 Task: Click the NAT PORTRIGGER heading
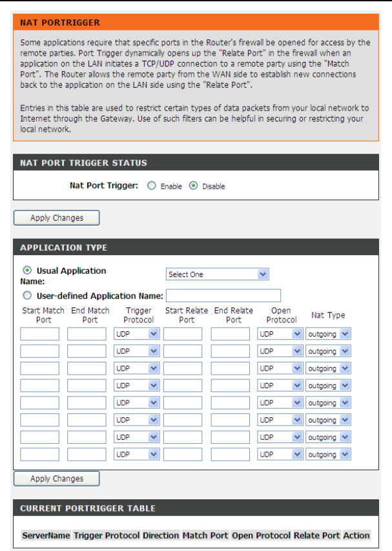tap(60, 23)
